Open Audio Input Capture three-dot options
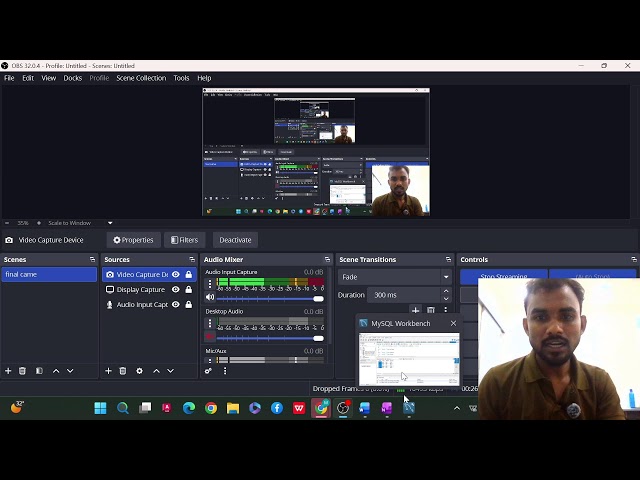Image resolution: width=640 pixels, height=480 pixels. (x=210, y=283)
